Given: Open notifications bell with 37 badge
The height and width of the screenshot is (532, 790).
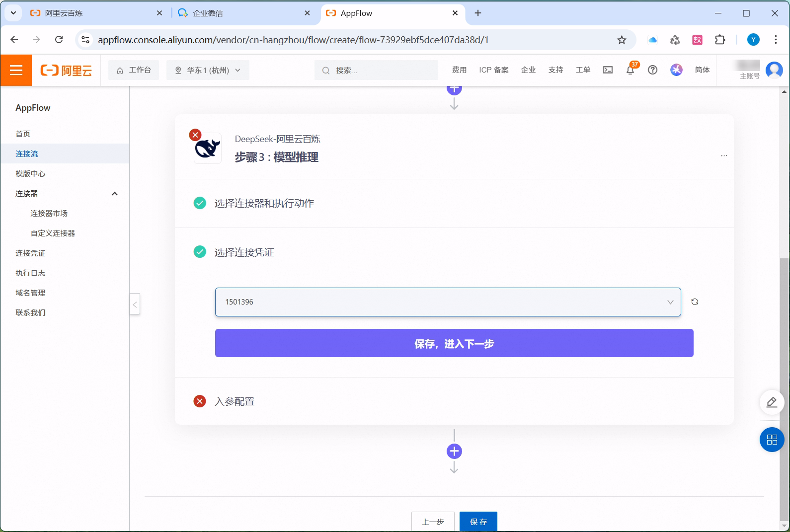Looking at the screenshot, I should [x=631, y=70].
